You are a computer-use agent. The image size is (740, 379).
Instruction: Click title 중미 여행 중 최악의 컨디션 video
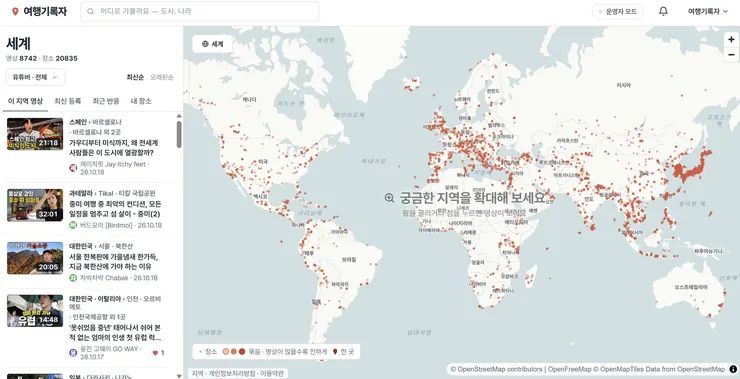tap(115, 209)
